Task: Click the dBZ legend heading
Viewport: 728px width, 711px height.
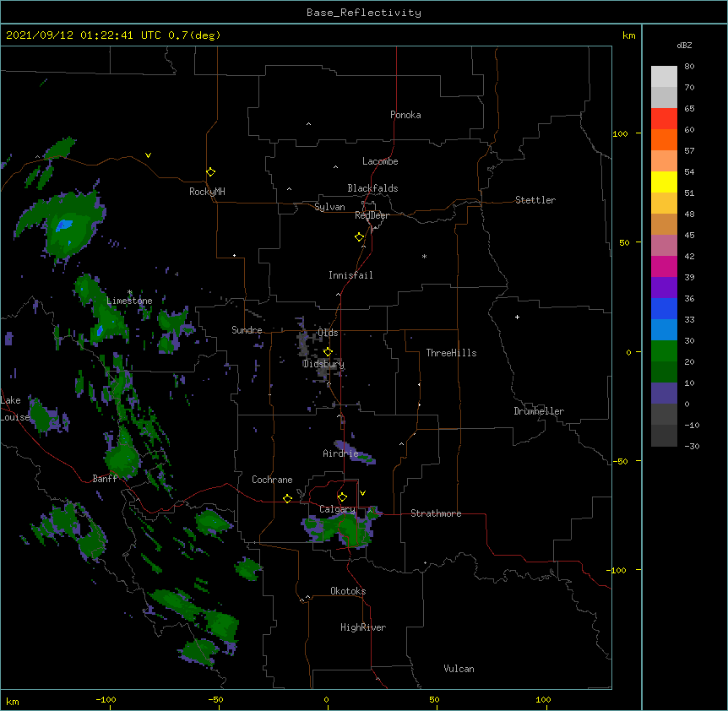Action: tap(684, 45)
